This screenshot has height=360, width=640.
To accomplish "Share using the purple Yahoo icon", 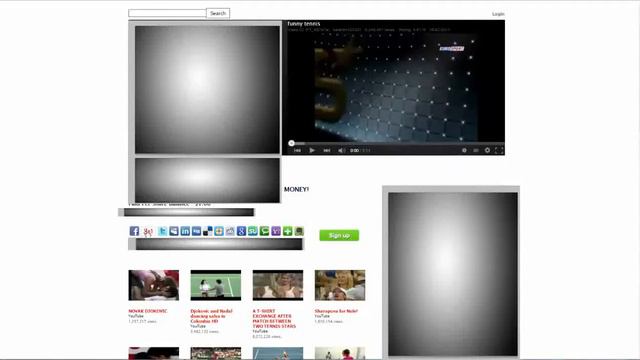I will click(276, 231).
